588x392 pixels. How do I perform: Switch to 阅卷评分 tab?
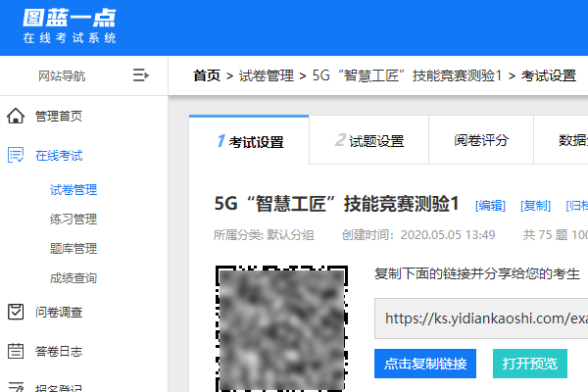(x=481, y=140)
